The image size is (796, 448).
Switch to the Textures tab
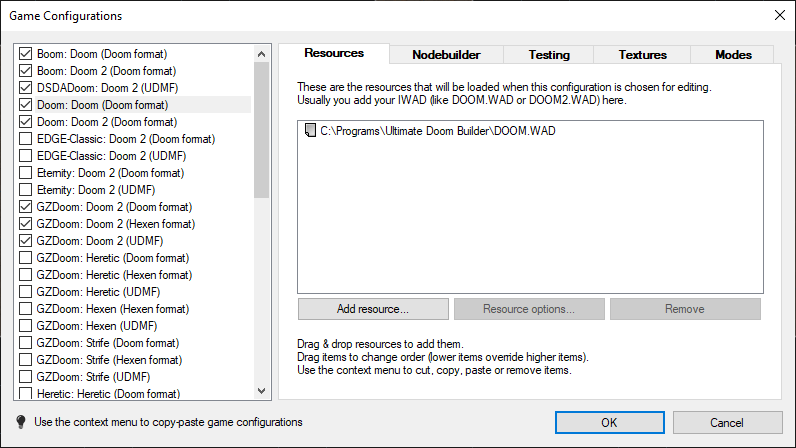[x=642, y=54]
